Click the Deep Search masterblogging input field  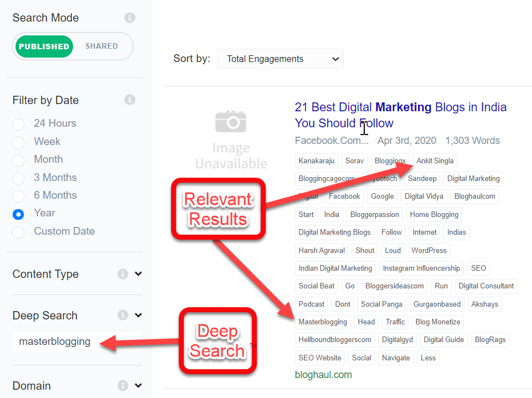click(77, 342)
